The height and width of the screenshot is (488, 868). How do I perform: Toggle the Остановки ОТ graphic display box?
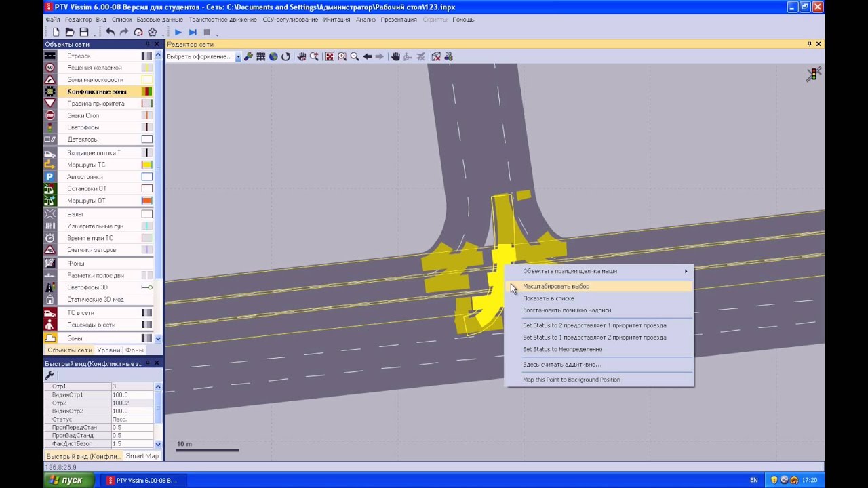tap(146, 188)
